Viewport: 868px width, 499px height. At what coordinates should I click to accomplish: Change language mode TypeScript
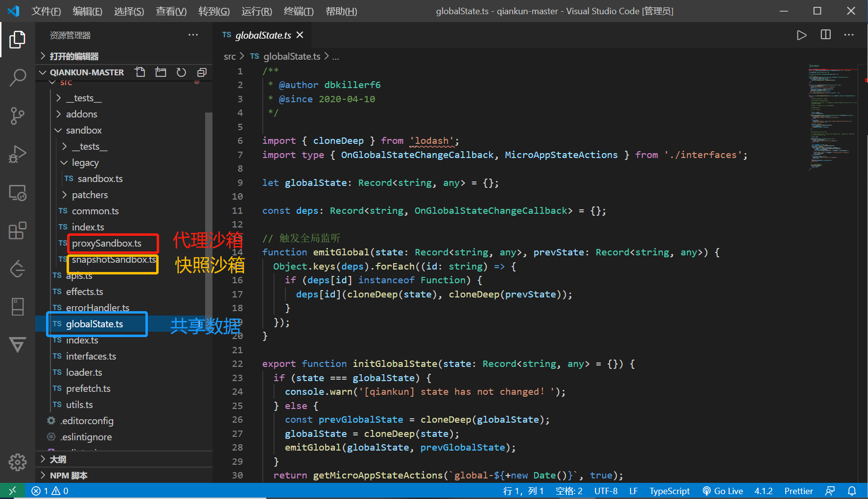[x=669, y=491]
